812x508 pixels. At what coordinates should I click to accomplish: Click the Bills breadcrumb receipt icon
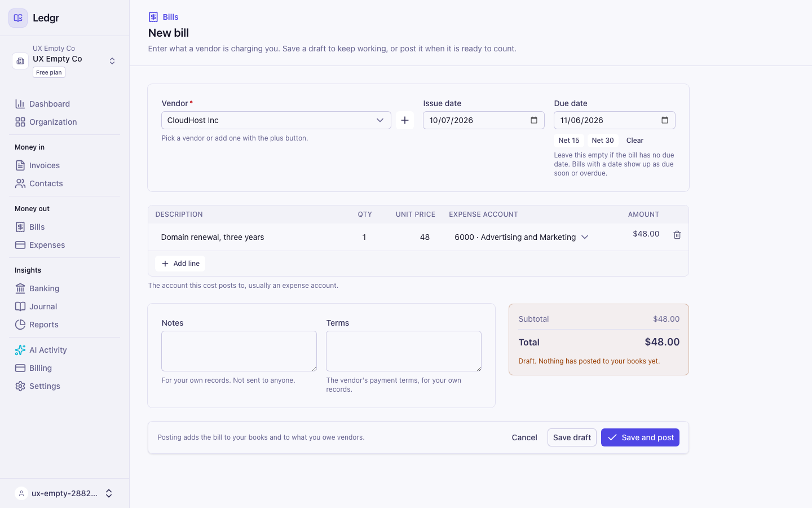[153, 17]
